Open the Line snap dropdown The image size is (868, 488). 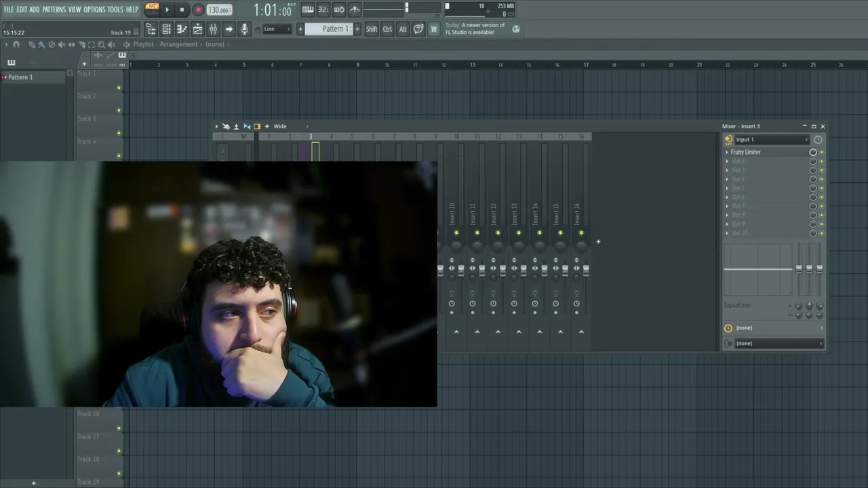click(x=277, y=29)
